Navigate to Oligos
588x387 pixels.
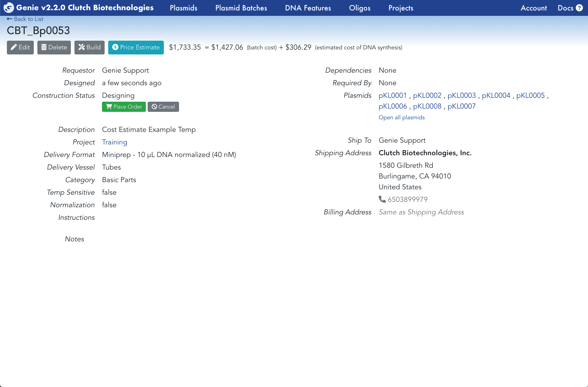click(x=360, y=8)
